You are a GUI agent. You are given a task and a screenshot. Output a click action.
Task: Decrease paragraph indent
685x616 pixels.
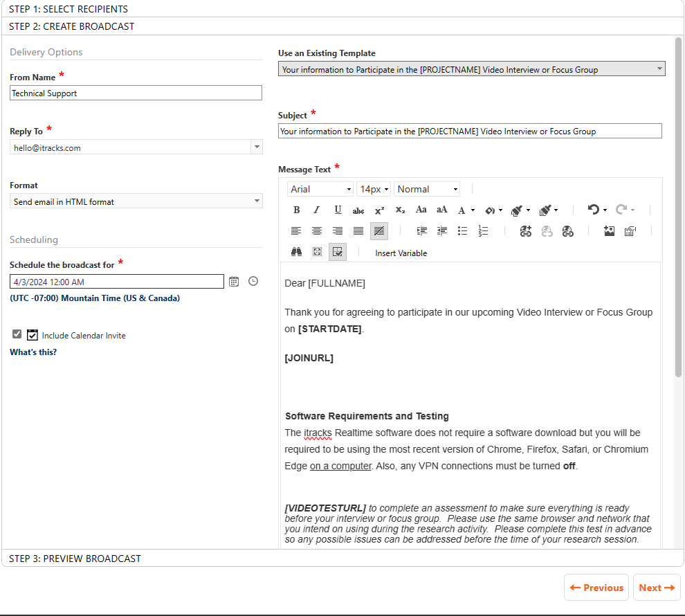[x=442, y=231]
